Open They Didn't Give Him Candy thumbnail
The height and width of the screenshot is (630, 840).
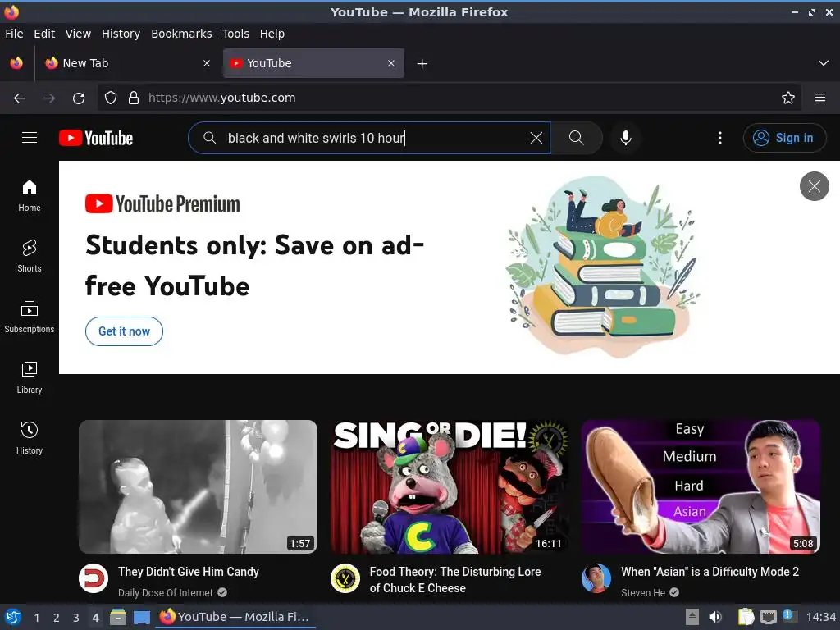[x=198, y=486]
